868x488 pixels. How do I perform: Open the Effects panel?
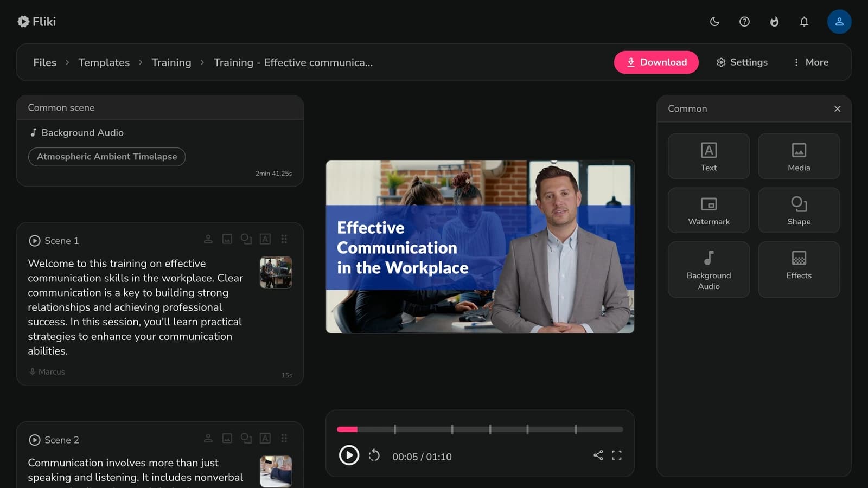click(799, 269)
